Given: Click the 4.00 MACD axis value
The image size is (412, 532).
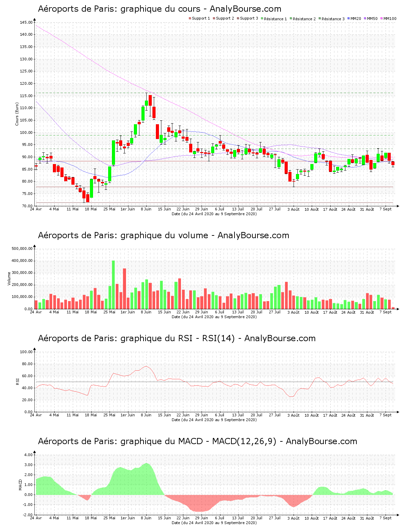Looking at the screenshot, I should pos(28,455).
